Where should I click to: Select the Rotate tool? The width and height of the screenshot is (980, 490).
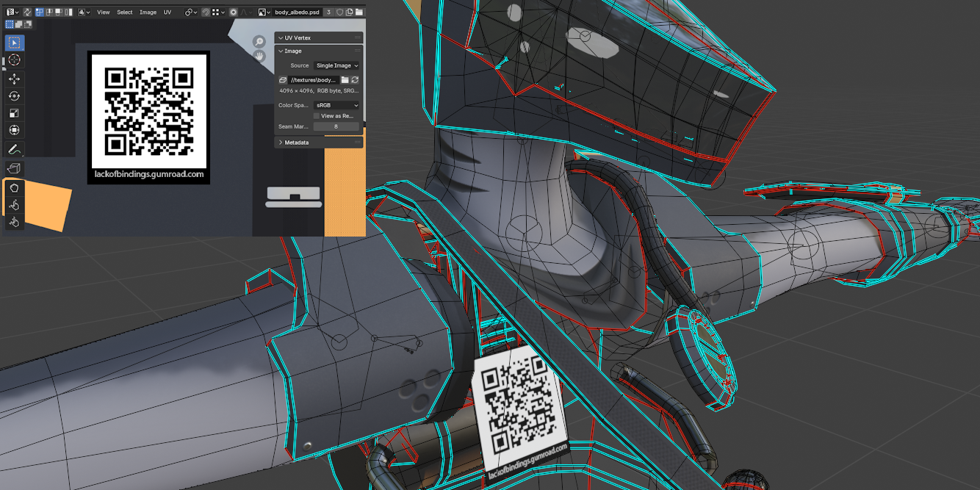[x=15, y=95]
